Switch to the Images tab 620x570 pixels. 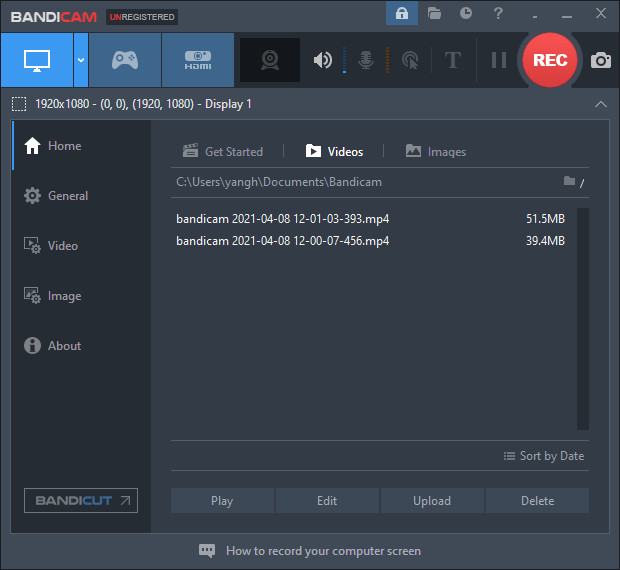(436, 152)
